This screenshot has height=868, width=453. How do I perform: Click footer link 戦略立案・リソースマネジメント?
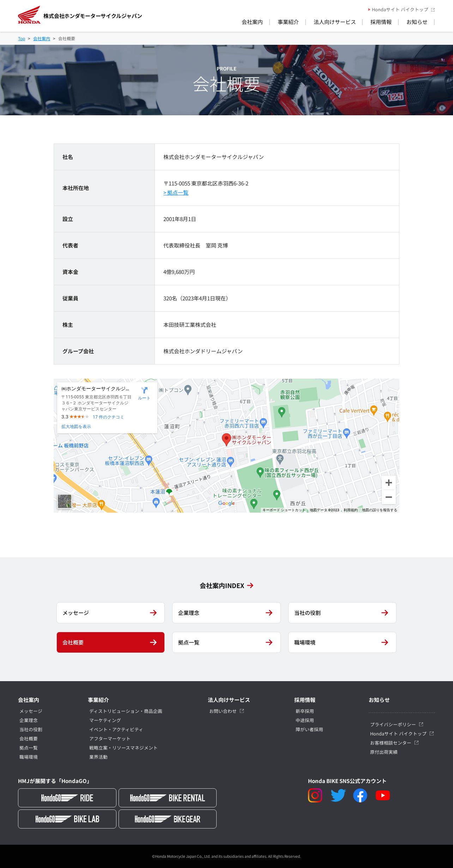coord(123,748)
